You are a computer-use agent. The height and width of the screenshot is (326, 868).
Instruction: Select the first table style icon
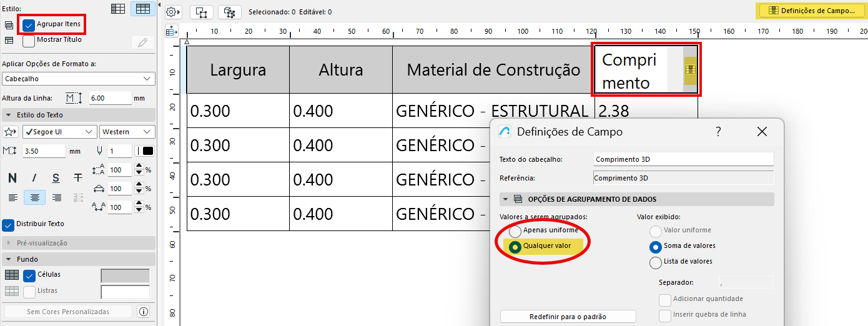pyautogui.click(x=117, y=8)
